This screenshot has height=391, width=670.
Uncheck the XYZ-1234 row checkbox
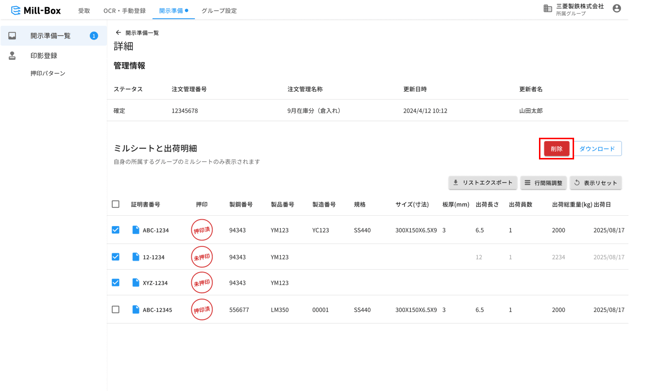click(x=115, y=282)
